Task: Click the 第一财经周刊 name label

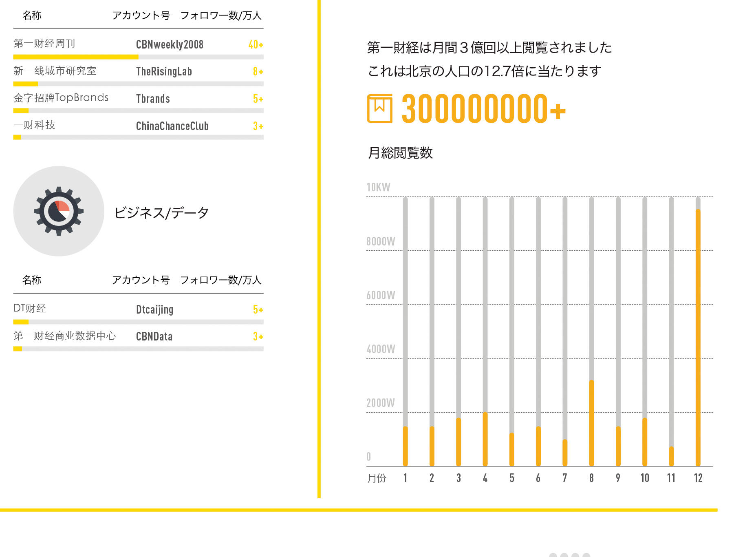Action: tap(44, 44)
